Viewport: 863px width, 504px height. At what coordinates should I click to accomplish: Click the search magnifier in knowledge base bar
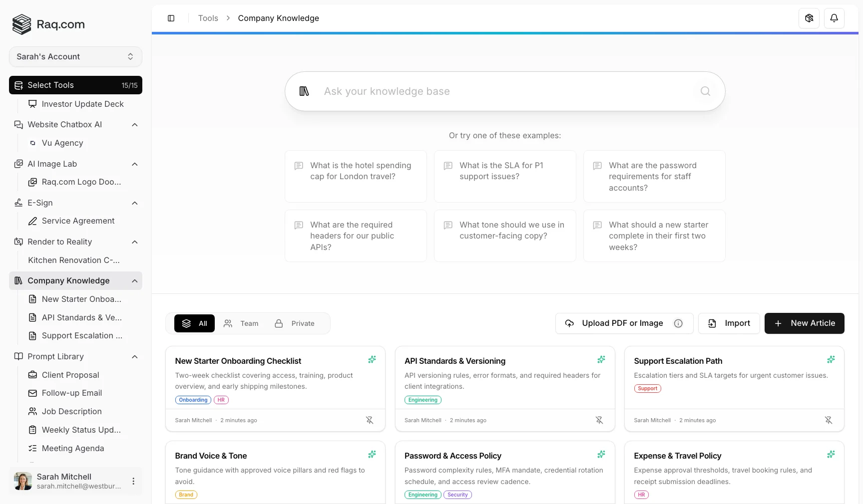(705, 91)
